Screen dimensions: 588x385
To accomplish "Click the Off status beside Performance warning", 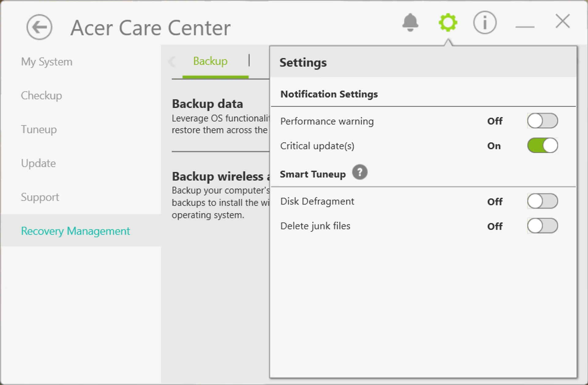I will point(495,121).
